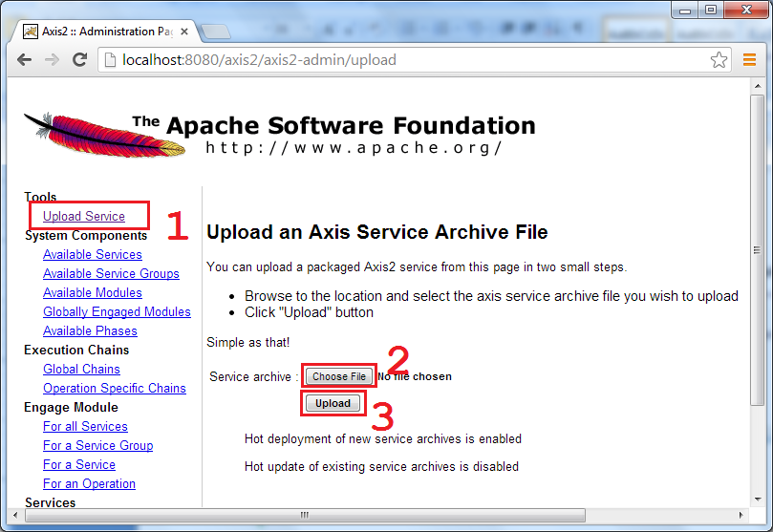Click the horizontal scrollbar left arrow
This screenshot has width=773, height=532.
point(15,515)
